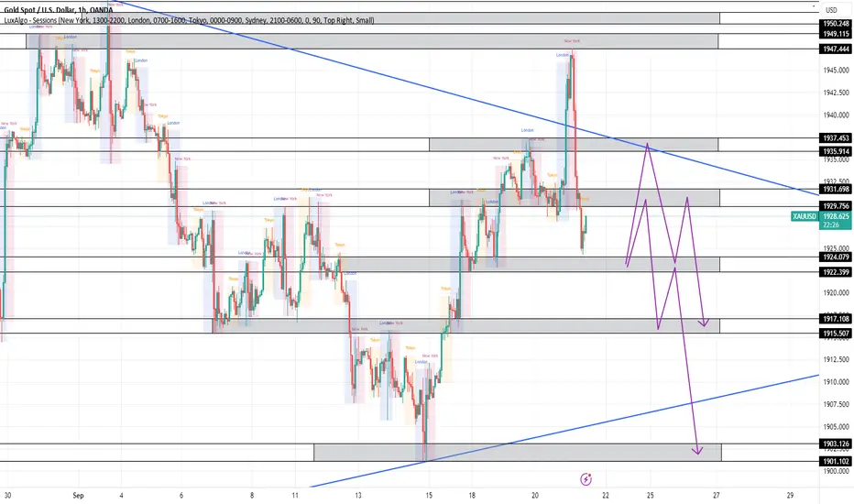Click the 1920.000 price axis tick

[x=836, y=292]
